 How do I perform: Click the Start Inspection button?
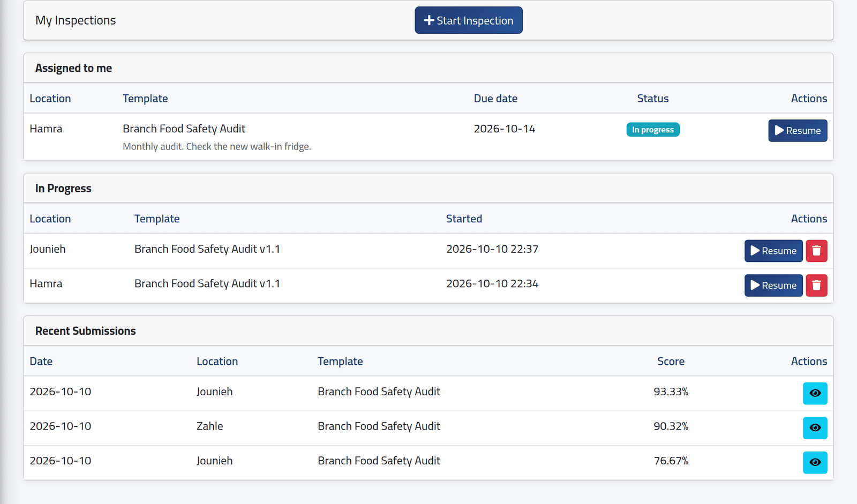pyautogui.click(x=469, y=20)
